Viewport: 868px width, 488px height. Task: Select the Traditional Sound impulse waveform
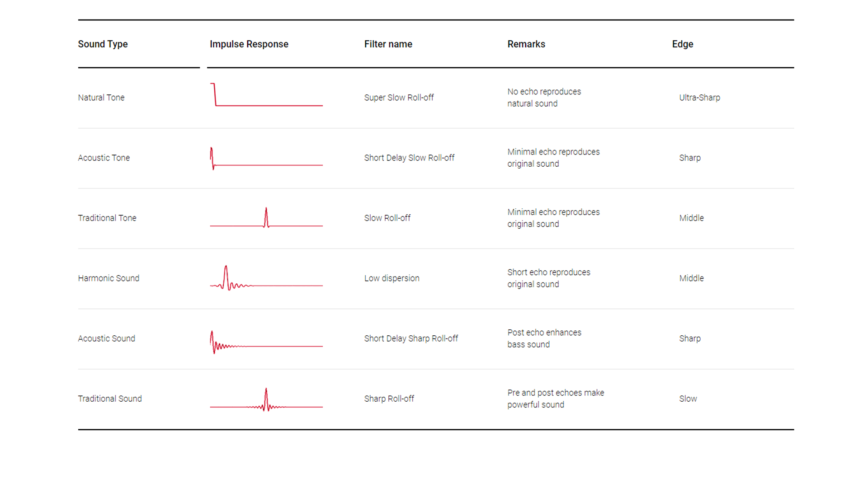pyautogui.click(x=266, y=400)
